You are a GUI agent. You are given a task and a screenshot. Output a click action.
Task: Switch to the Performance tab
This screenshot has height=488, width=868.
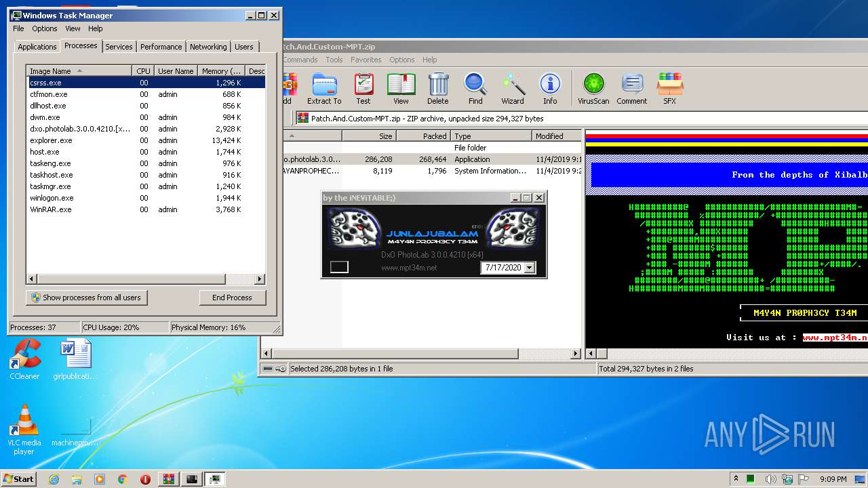click(x=161, y=47)
